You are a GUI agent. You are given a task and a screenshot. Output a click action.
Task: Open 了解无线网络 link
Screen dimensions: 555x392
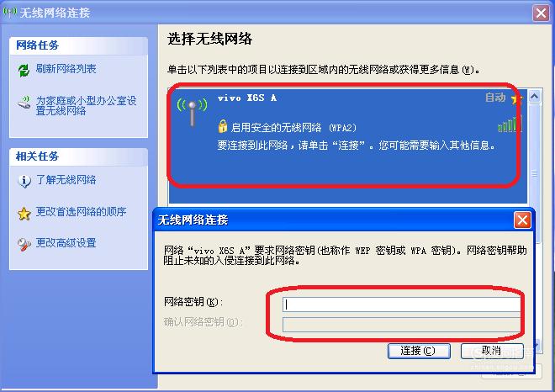click(x=66, y=180)
